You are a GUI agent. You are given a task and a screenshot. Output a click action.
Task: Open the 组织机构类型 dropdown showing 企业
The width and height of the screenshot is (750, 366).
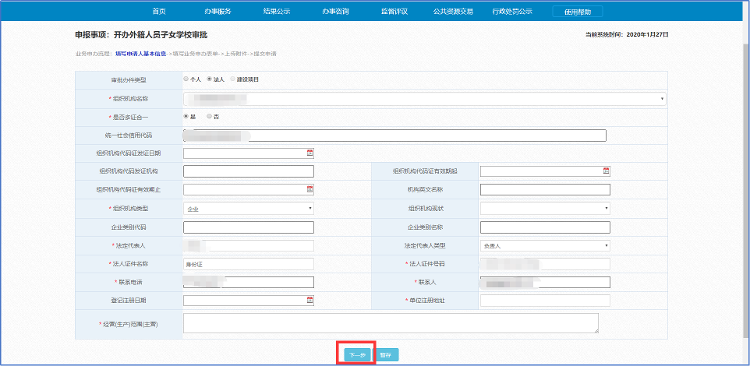click(x=248, y=208)
